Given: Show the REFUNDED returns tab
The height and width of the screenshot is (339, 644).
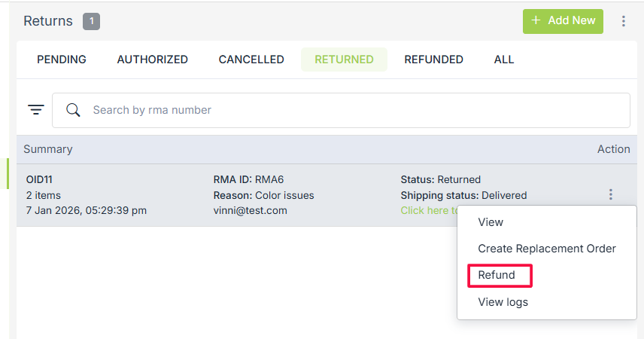Looking at the screenshot, I should [433, 60].
